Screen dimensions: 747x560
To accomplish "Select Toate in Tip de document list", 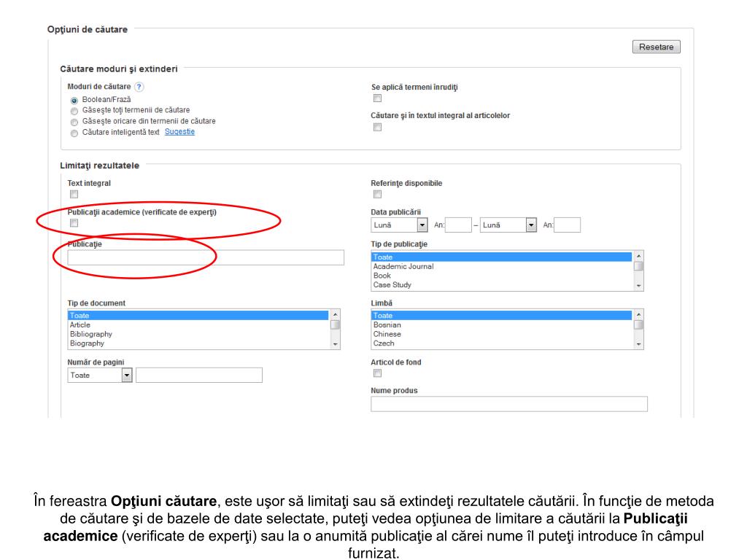I will click(198, 316).
